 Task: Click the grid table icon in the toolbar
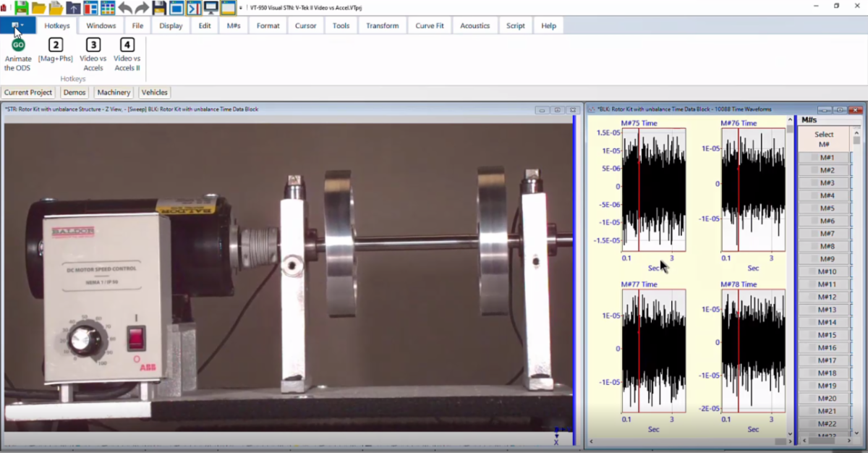click(x=107, y=9)
